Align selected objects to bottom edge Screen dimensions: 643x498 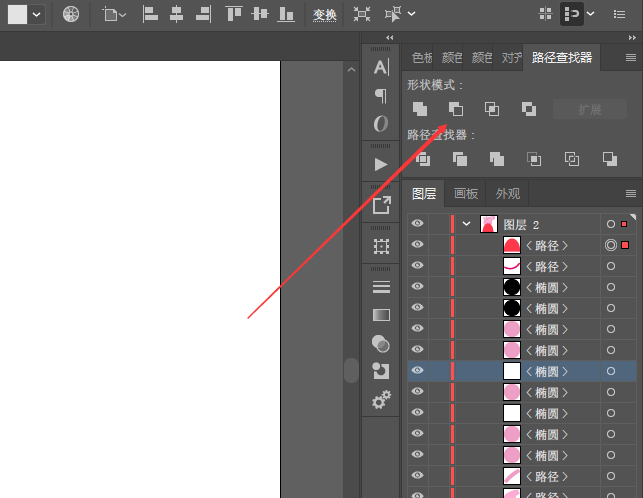coord(286,14)
